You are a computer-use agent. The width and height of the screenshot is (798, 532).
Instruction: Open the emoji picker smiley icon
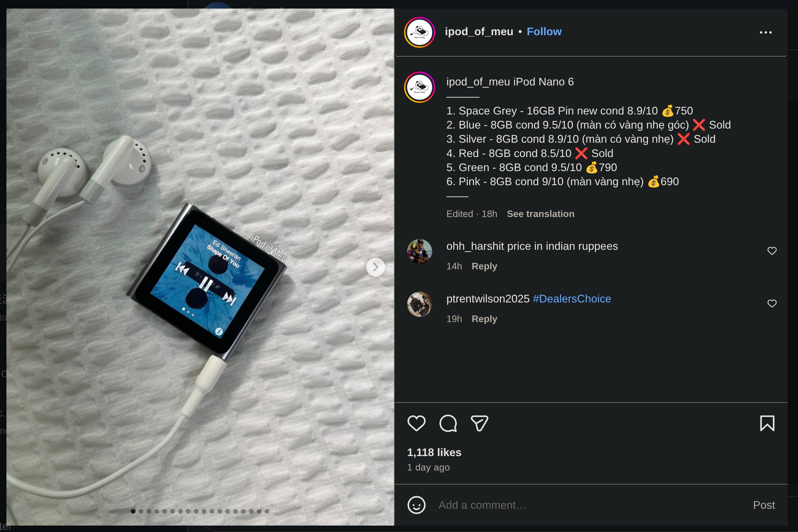416,505
